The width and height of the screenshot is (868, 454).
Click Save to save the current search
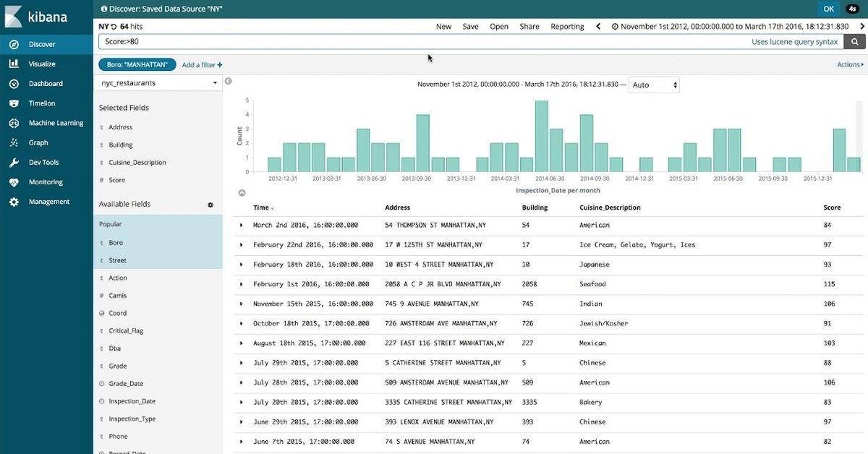coord(470,25)
